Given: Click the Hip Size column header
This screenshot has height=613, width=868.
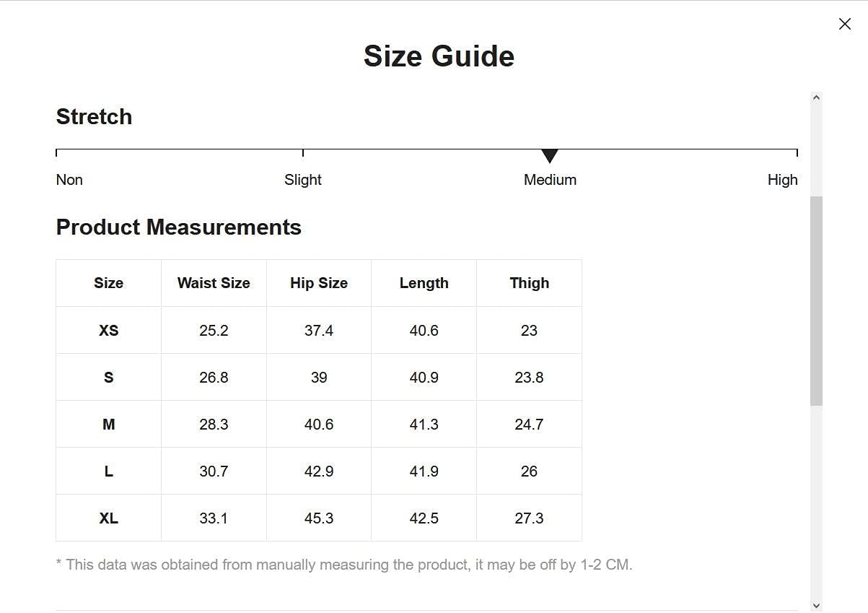Looking at the screenshot, I should tap(319, 283).
